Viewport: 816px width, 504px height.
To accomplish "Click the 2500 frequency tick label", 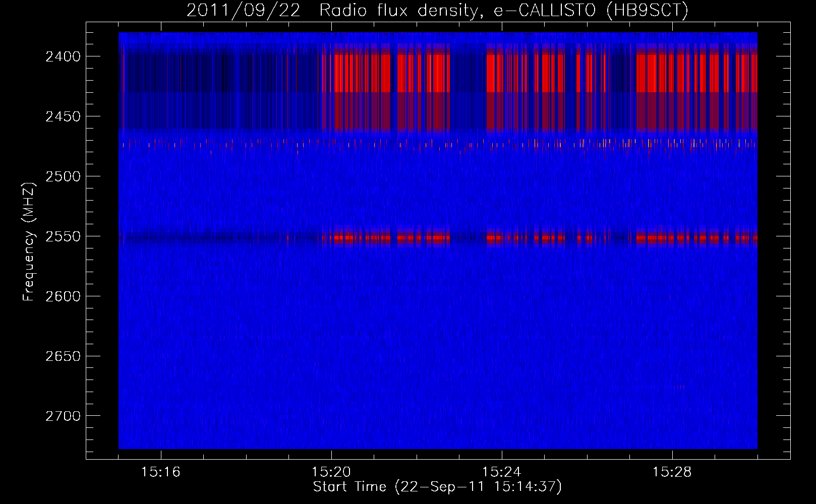I will pyautogui.click(x=63, y=176).
